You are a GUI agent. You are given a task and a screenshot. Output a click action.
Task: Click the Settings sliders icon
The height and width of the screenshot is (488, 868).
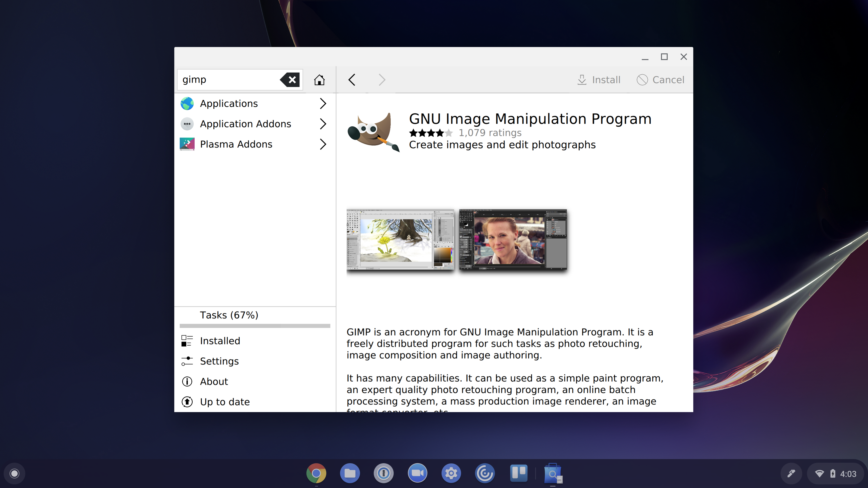[x=187, y=361]
